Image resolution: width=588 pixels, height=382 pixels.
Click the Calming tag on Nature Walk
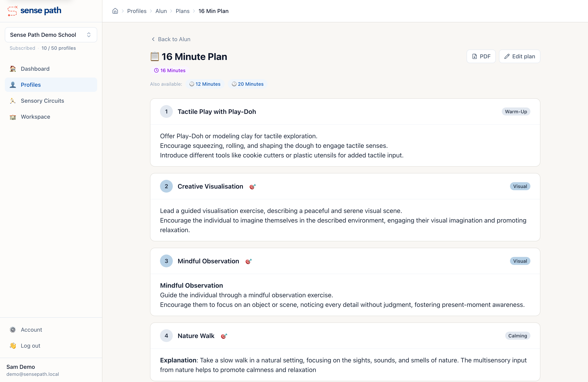tap(518, 336)
